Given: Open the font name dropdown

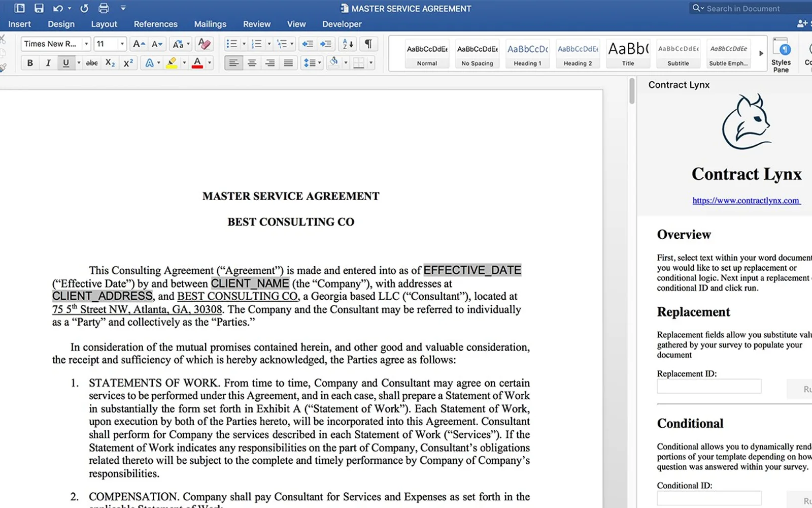Looking at the screenshot, I should 86,44.
